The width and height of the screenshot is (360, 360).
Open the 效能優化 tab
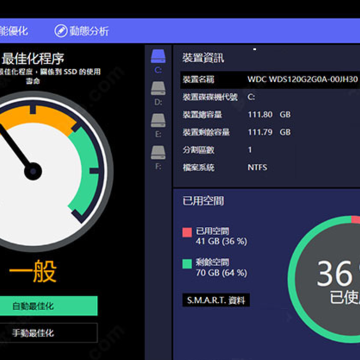tap(14, 31)
